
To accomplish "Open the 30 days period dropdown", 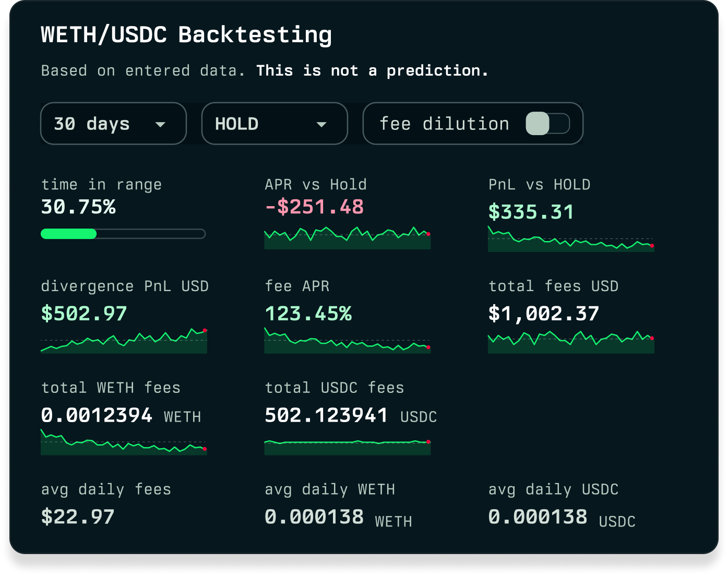I will 113,124.
